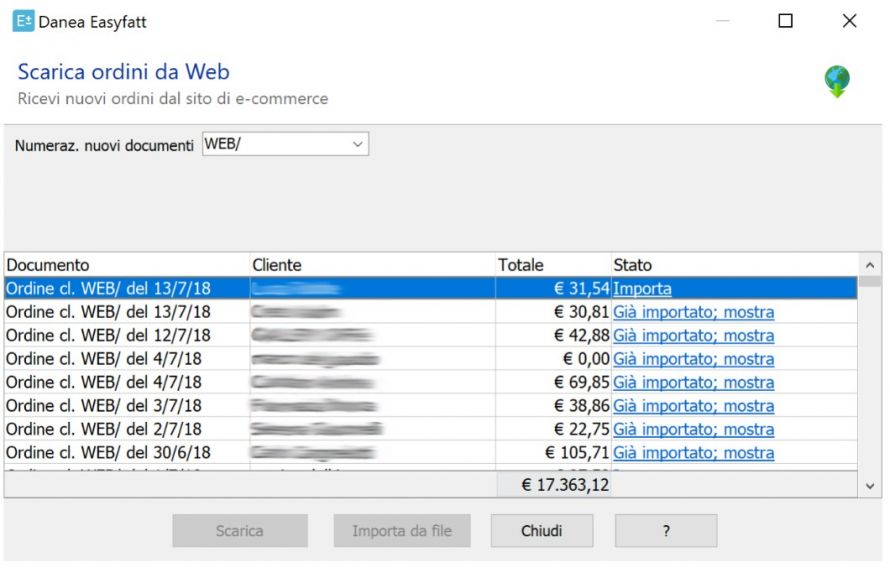890x568 pixels.
Task: Click the globe download icon
Action: [x=837, y=82]
